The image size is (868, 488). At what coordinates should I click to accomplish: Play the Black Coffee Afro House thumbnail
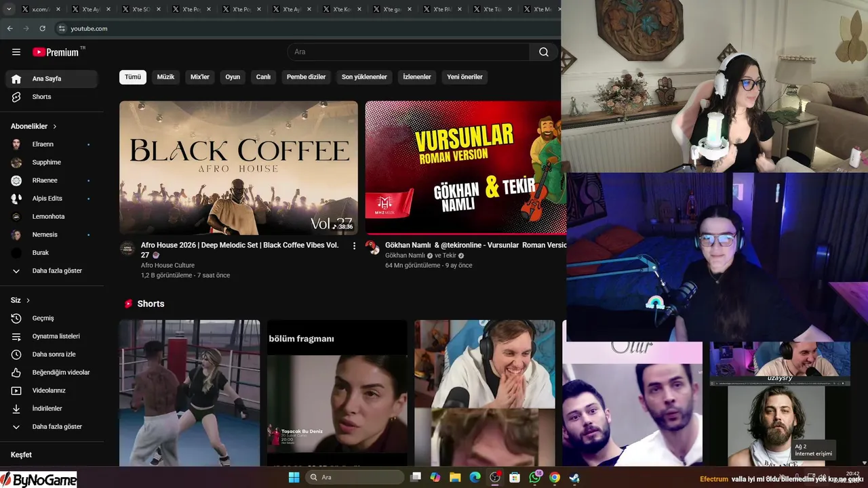239,168
